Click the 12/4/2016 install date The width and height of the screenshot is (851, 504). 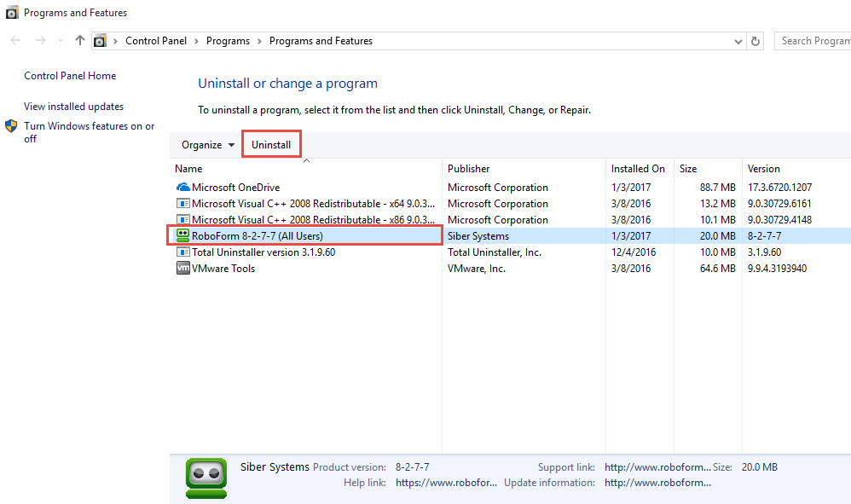point(634,252)
